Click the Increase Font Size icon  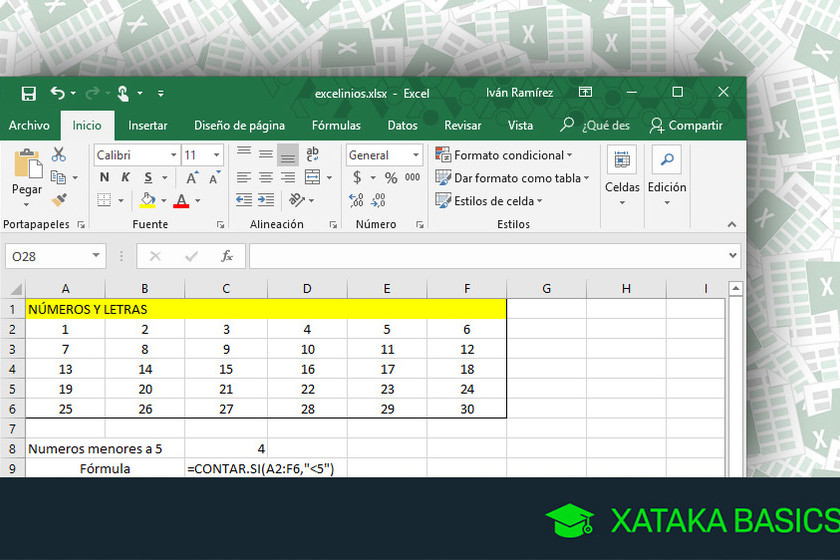[x=192, y=178]
